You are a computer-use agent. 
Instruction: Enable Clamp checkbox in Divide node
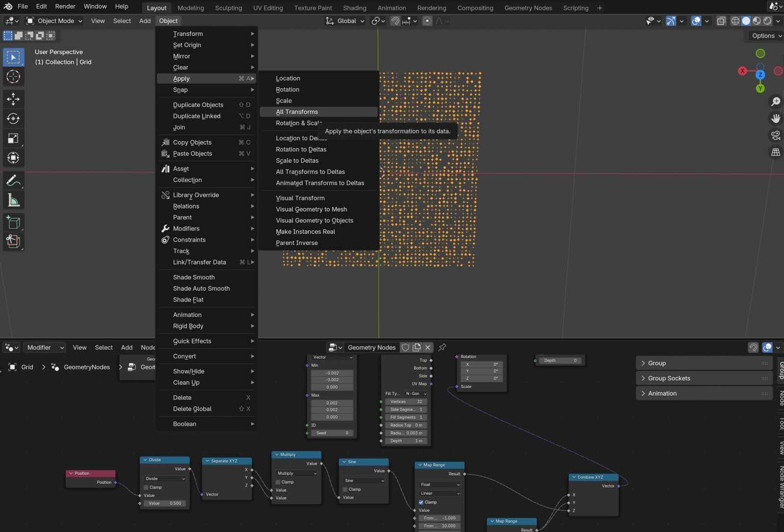pos(146,487)
